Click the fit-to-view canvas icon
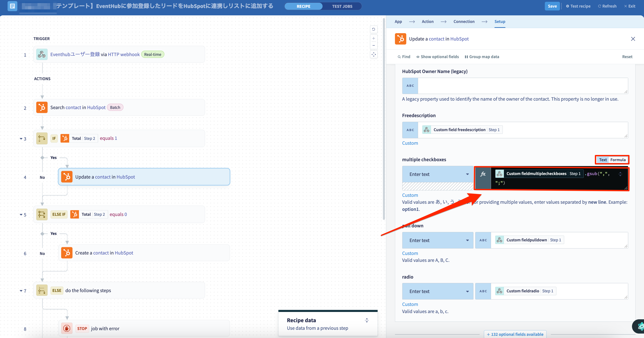This screenshot has width=644, height=338. 374,54
